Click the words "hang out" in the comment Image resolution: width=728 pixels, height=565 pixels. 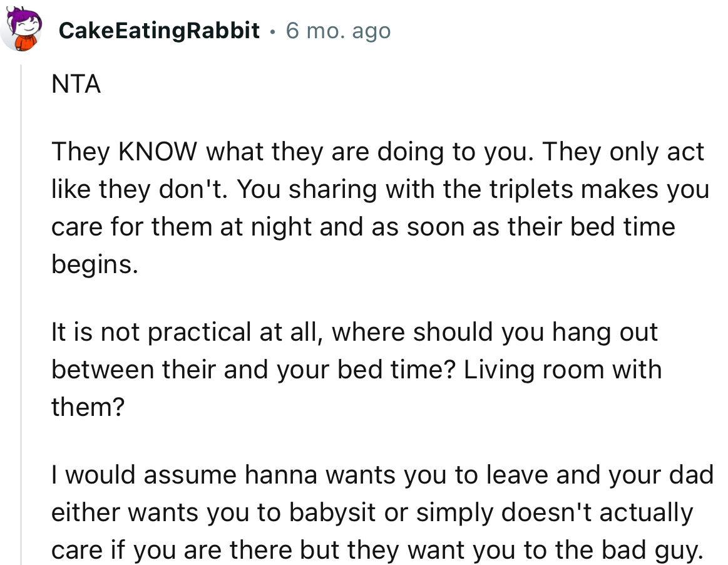pyautogui.click(x=604, y=331)
